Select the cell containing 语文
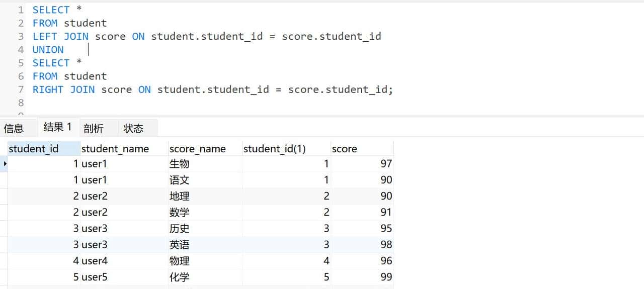Screen dimensions: 644x289 (205, 180)
